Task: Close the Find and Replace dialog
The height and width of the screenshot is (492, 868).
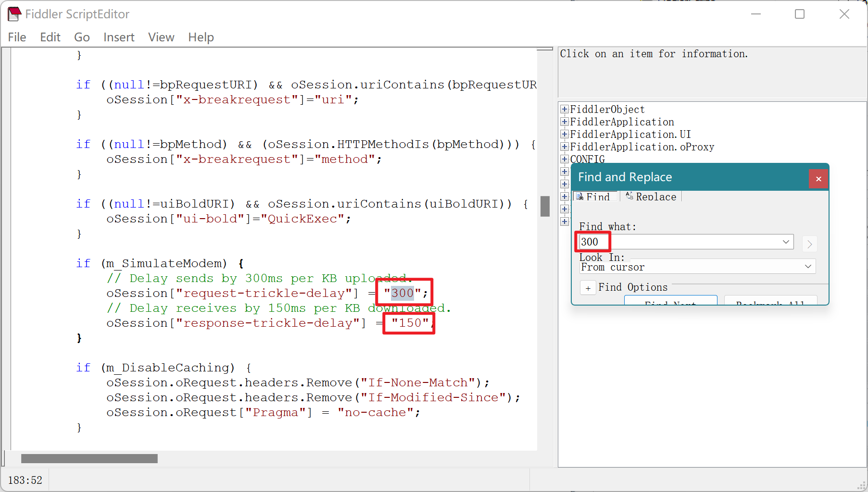Action: pyautogui.click(x=818, y=178)
